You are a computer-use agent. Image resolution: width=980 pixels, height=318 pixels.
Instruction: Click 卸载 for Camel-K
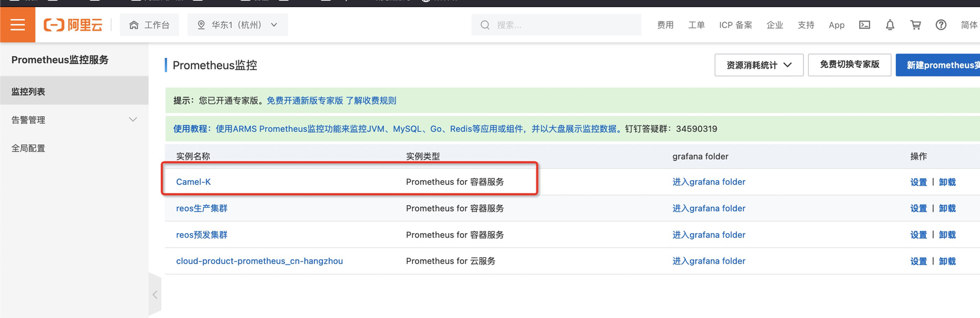coord(947,182)
